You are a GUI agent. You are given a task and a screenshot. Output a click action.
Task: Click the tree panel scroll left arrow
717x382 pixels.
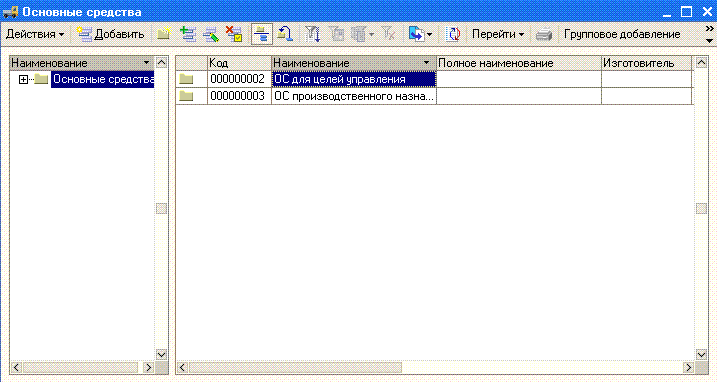tap(16, 367)
